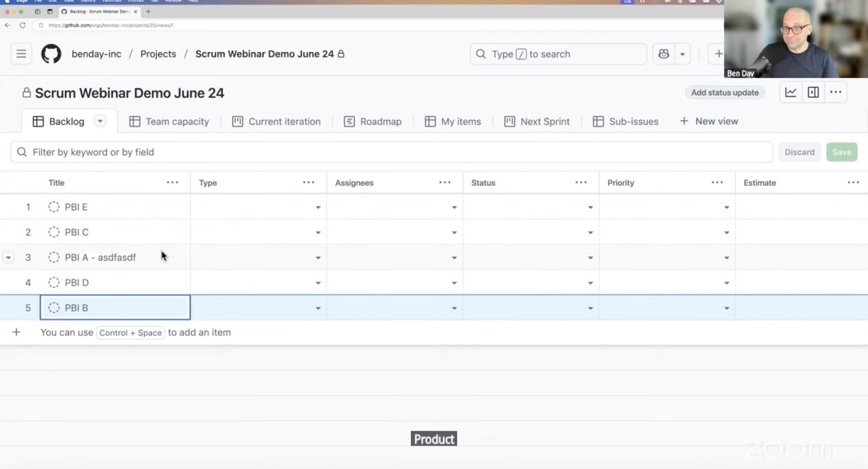This screenshot has width=868, height=469.
Task: Open the Estimate column options menu
Action: point(853,182)
